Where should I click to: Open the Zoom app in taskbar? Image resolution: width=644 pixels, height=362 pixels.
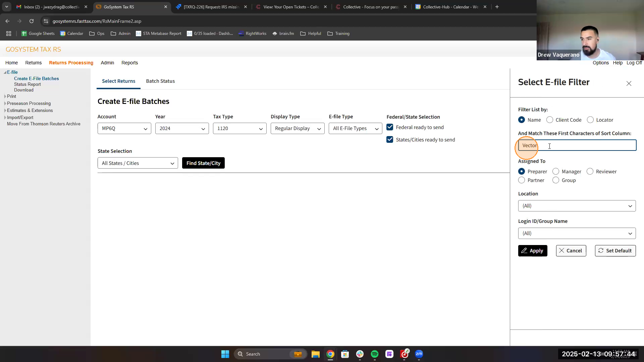point(419,354)
